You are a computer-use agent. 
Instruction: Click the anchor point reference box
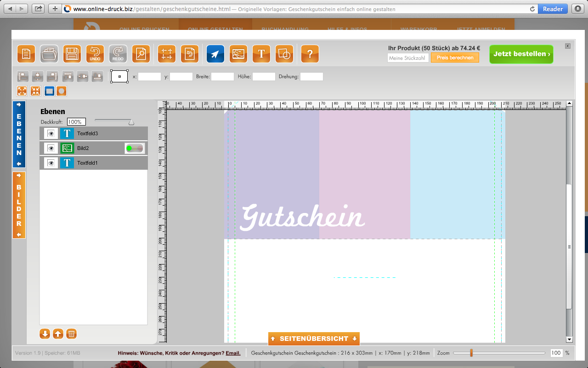pyautogui.click(x=119, y=76)
